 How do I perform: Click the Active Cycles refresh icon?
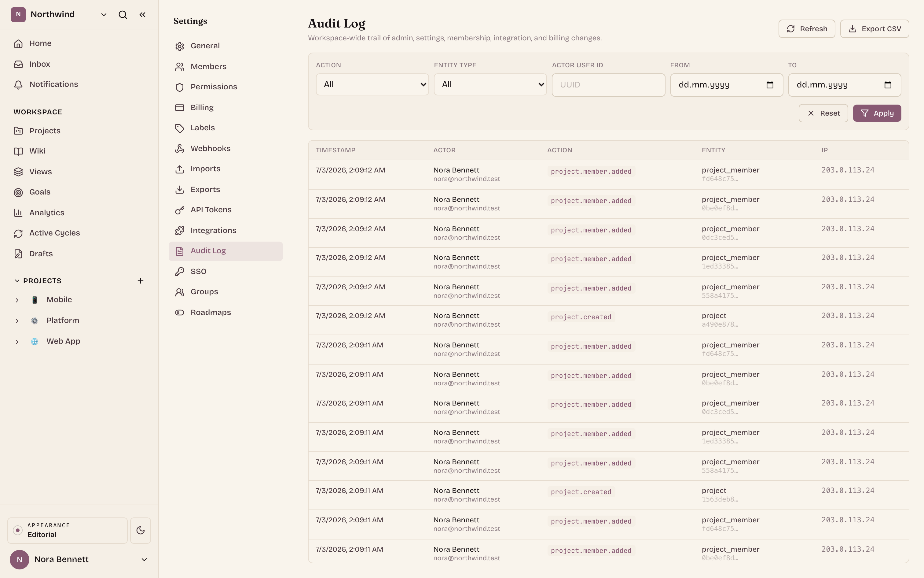click(18, 233)
